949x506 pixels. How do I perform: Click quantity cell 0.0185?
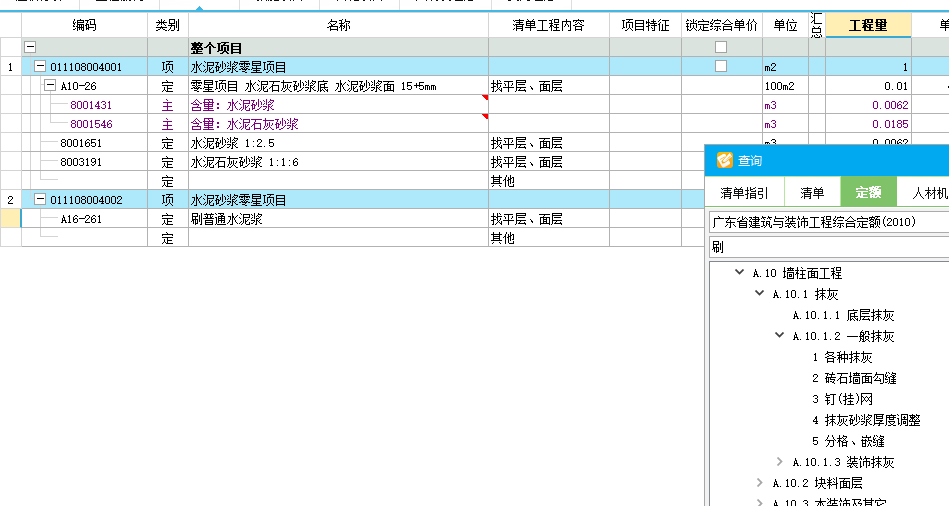tap(868, 124)
